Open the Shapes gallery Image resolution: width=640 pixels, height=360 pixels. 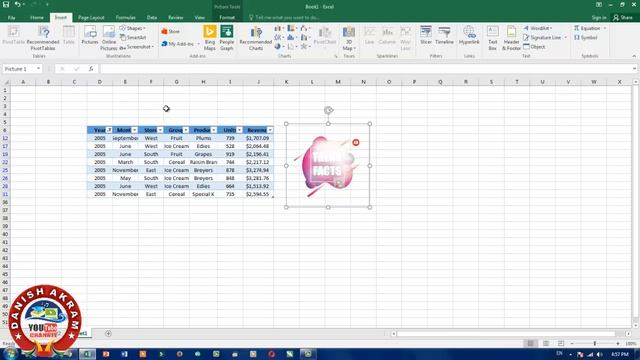pos(133,28)
